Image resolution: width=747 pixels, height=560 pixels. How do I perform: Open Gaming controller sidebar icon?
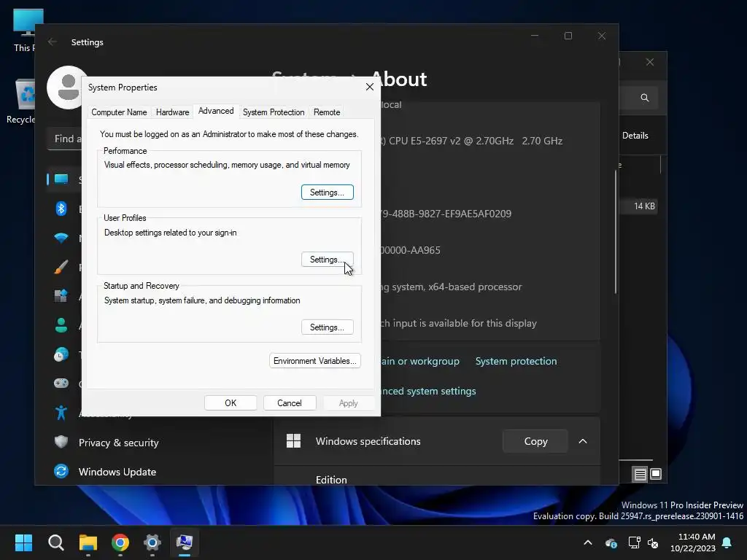(61, 384)
